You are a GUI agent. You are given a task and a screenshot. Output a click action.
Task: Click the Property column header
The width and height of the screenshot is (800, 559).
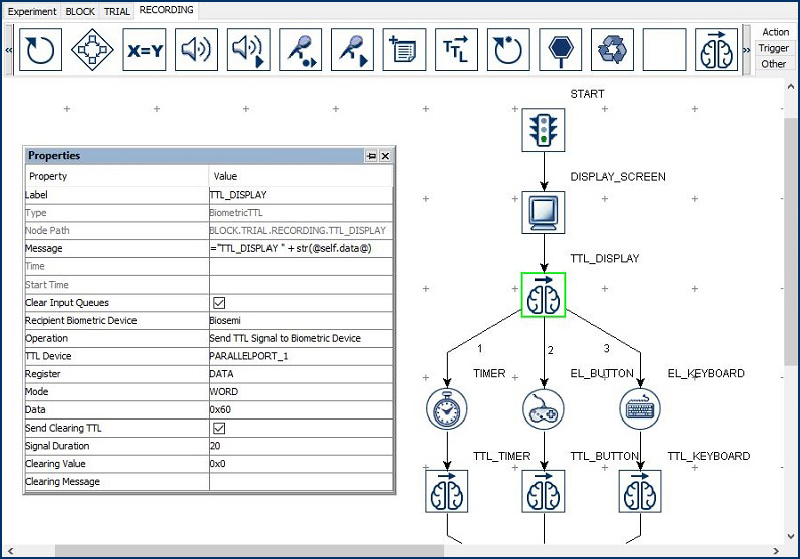pos(117,176)
